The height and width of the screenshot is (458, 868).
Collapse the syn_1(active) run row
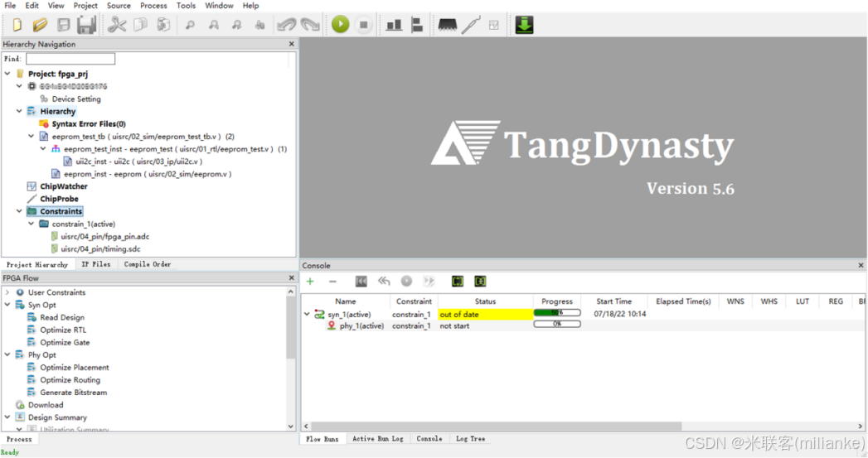(307, 314)
